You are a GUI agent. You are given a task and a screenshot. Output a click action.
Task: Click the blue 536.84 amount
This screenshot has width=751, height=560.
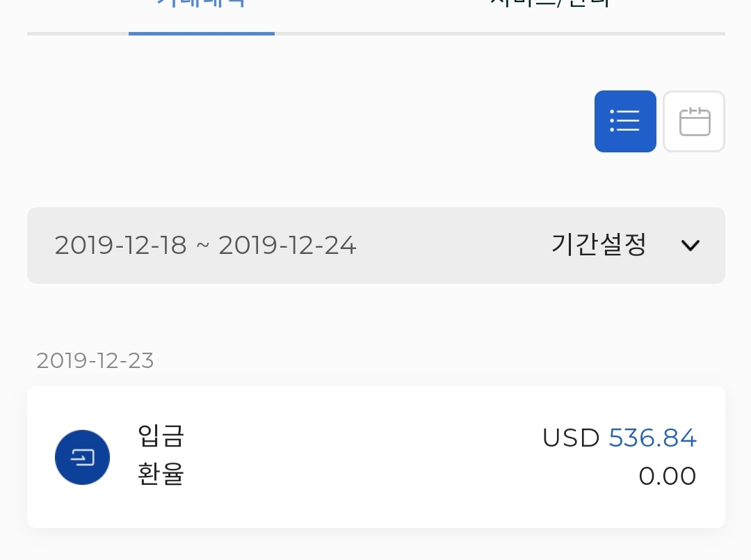[x=652, y=438]
